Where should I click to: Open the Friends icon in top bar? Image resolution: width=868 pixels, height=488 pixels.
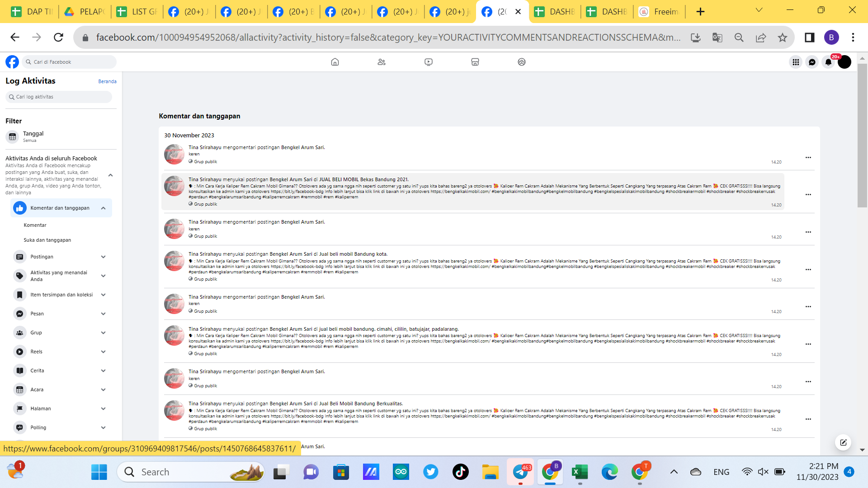[x=382, y=62]
